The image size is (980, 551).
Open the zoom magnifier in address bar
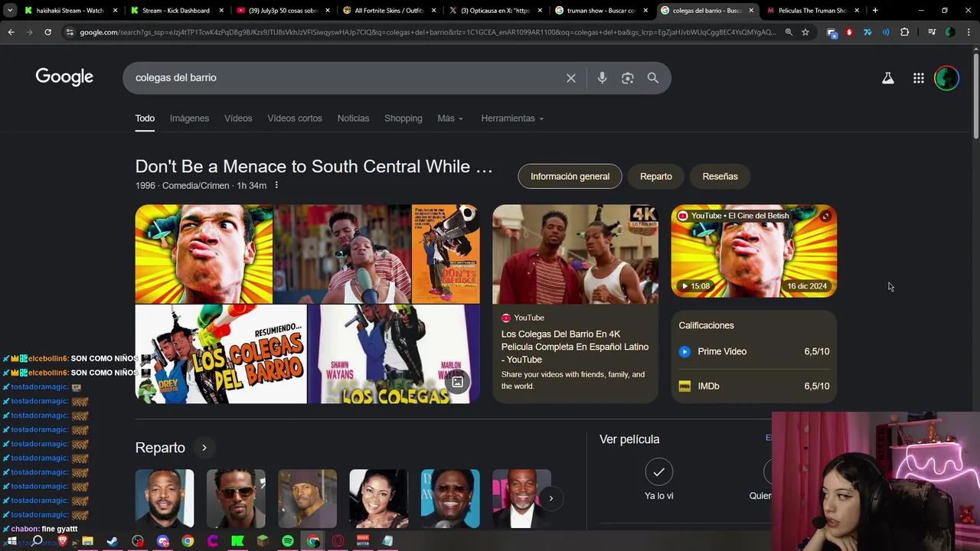(x=789, y=32)
